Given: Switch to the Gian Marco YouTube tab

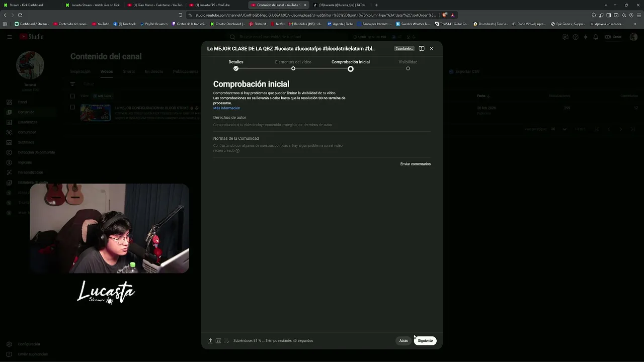Looking at the screenshot, I should coord(154,5).
